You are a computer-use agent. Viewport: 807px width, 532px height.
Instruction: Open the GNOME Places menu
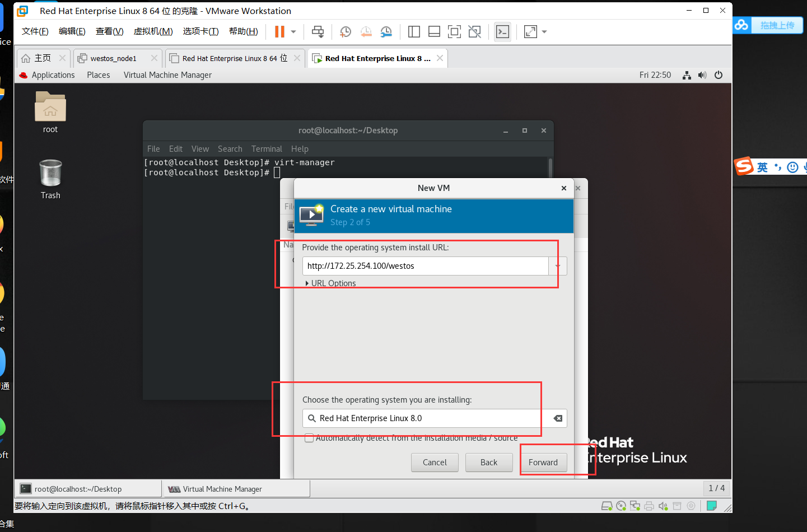(x=99, y=75)
